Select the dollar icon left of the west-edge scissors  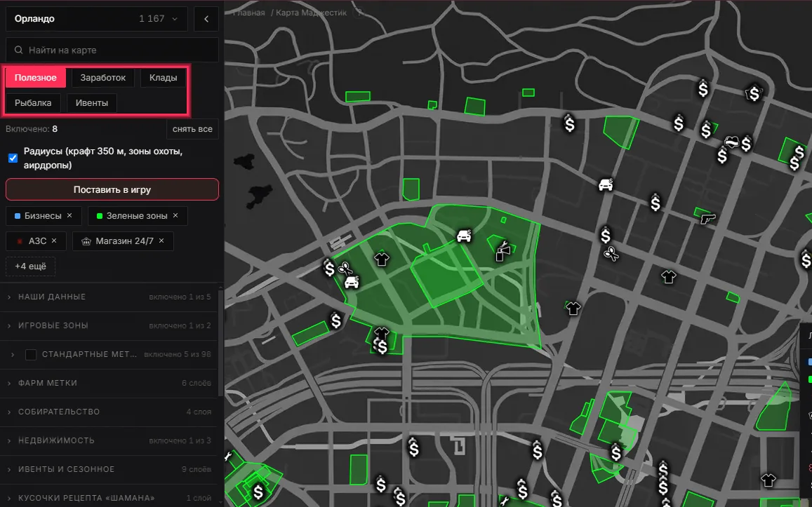329,268
